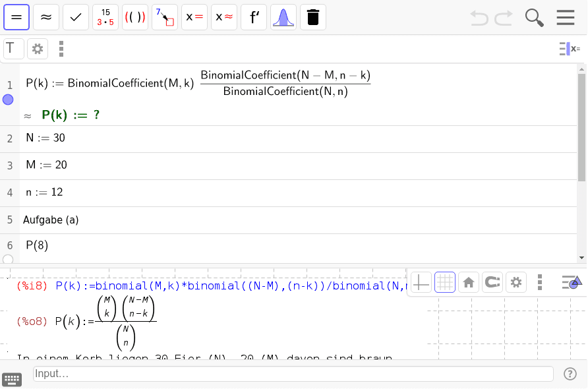Open CAS style bar more options

tap(61, 49)
